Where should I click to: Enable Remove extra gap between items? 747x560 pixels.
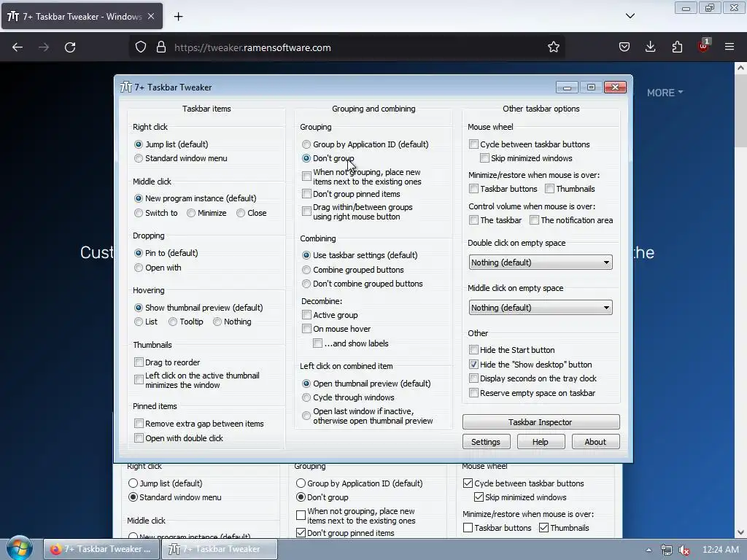199,424
